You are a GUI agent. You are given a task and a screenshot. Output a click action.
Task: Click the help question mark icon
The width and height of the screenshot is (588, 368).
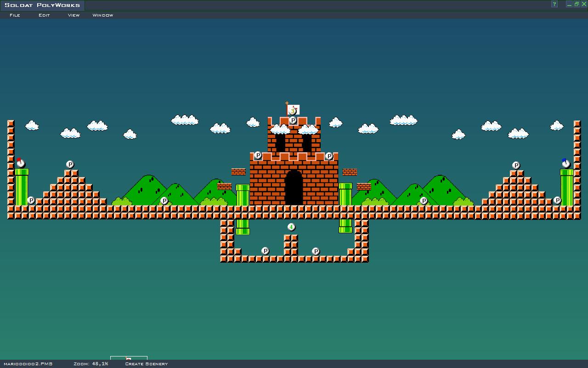[x=554, y=5]
